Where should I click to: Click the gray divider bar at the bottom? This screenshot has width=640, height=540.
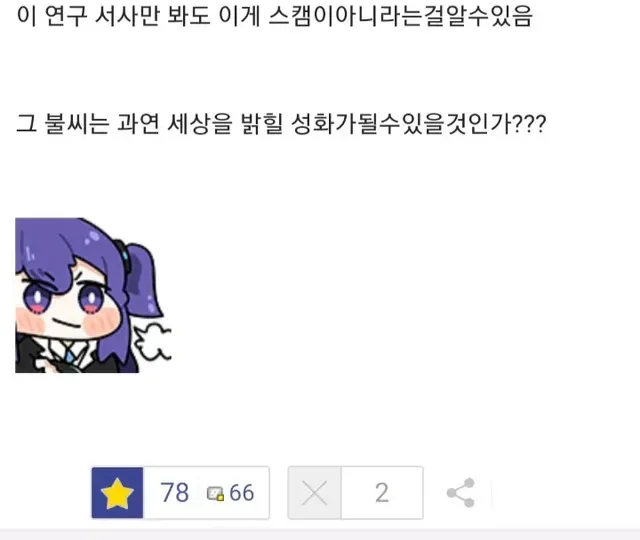(x=320, y=535)
